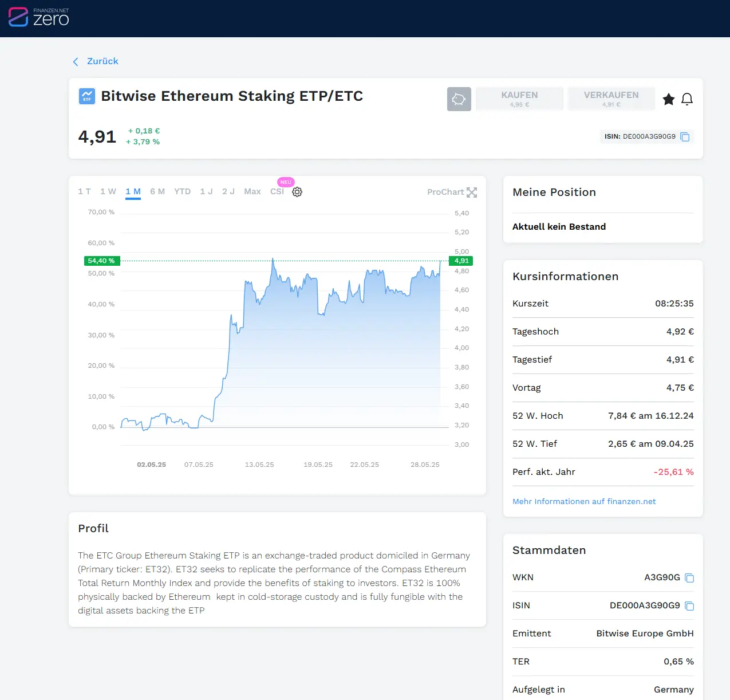730x700 pixels.
Task: Click the Kursinformationen heading
Action: click(566, 276)
